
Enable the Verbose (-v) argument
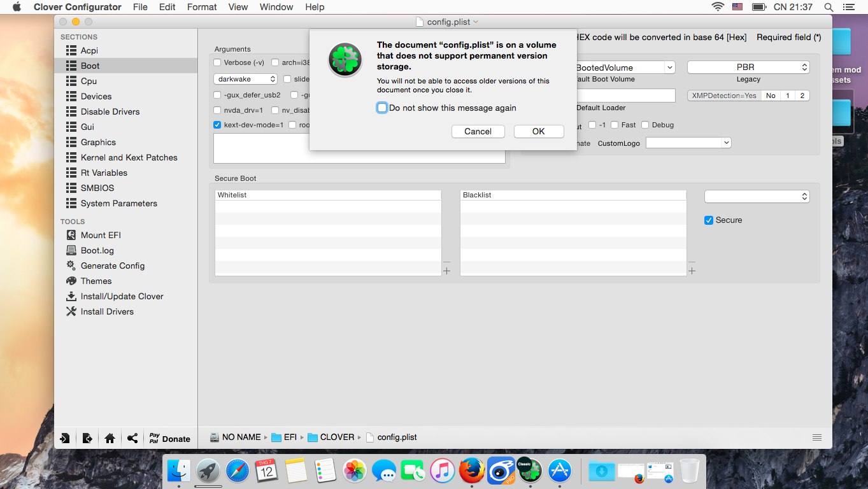(x=217, y=62)
